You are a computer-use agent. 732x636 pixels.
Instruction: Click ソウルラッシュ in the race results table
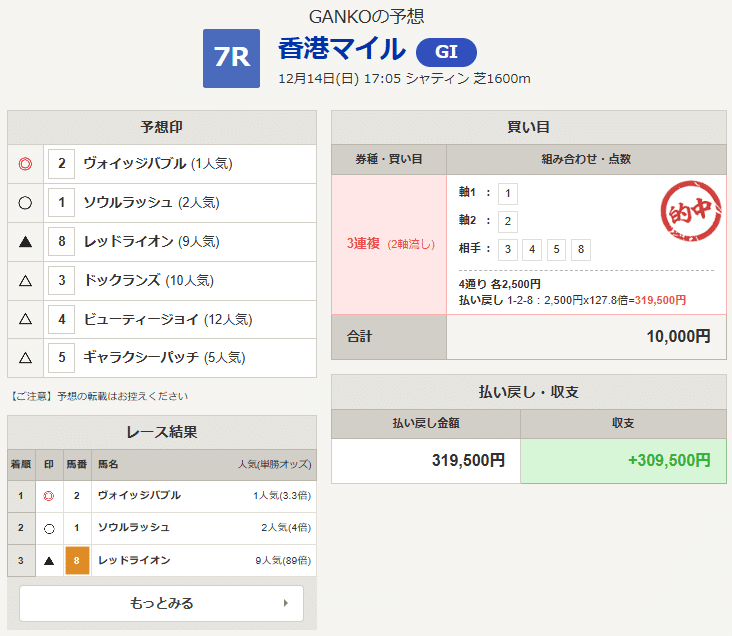coord(134,528)
